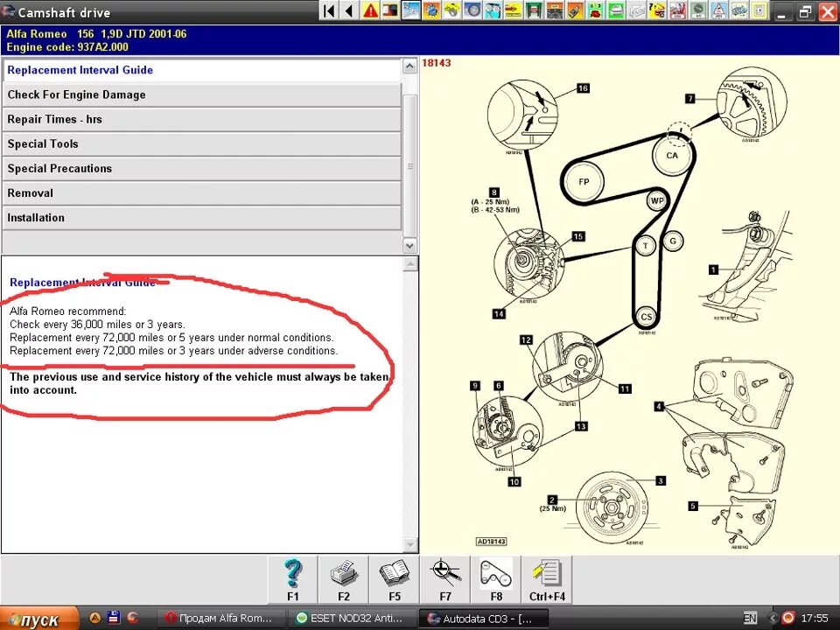Show the Removal procedure

[x=202, y=193]
